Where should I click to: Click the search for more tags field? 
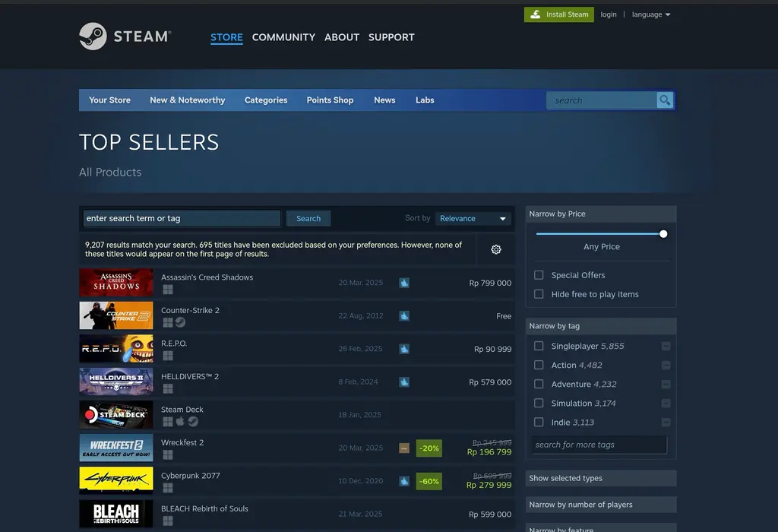point(597,445)
